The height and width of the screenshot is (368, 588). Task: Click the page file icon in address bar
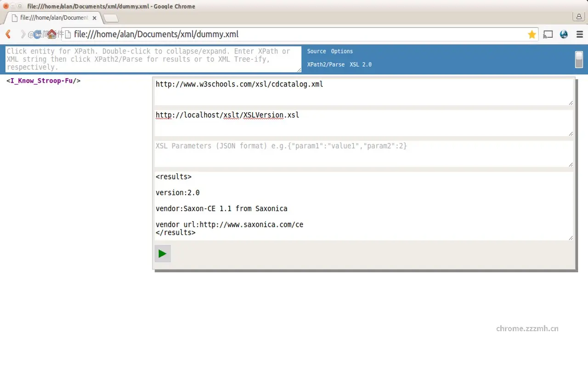[68, 34]
